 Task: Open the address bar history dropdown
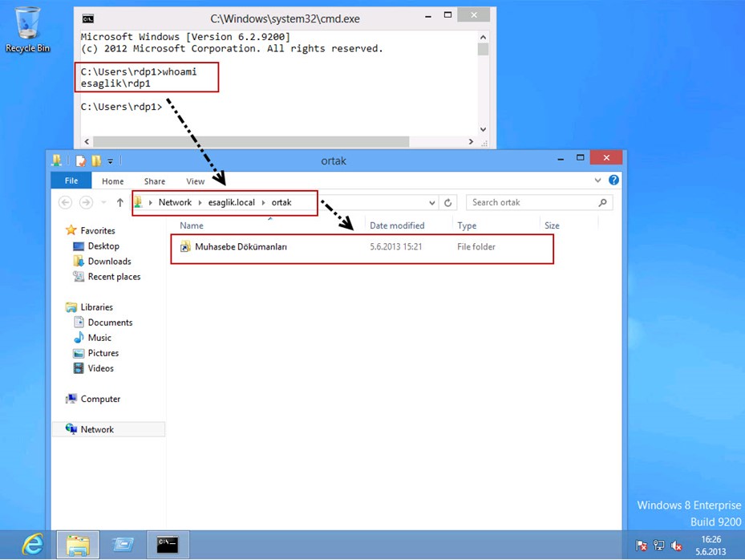coord(432,203)
